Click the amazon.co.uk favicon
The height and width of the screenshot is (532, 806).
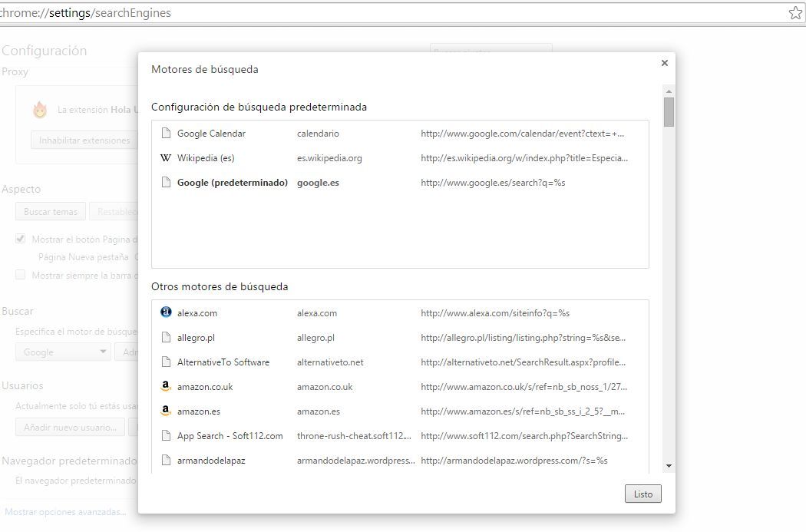coord(166,387)
